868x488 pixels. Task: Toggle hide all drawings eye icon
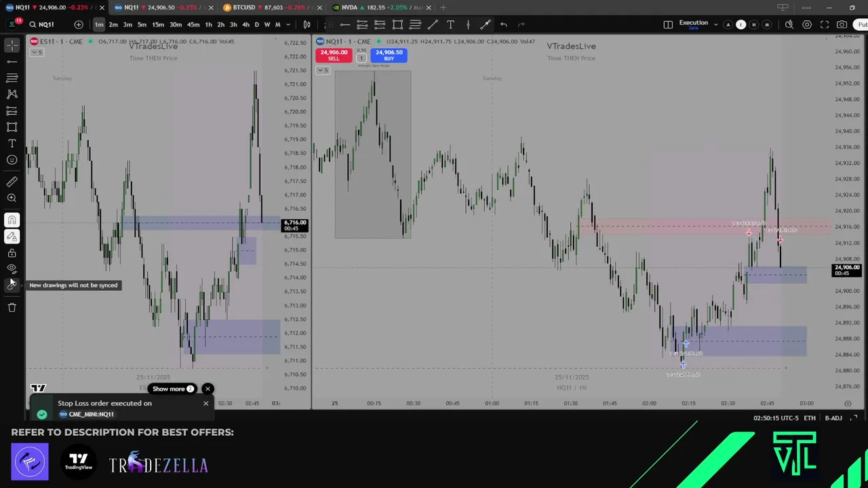point(12,269)
